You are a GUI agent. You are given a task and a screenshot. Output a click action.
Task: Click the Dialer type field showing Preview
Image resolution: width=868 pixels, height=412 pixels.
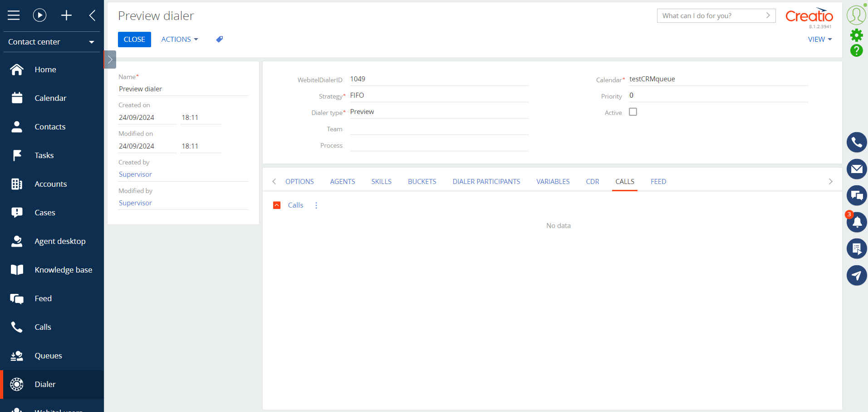(x=439, y=112)
